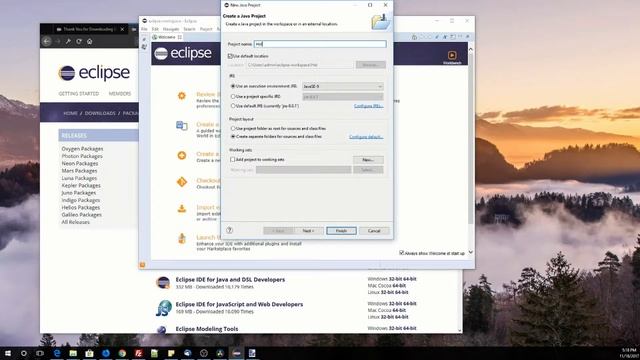Open Getting Started on Eclipse website
Screen dimensions: 640x360
79,93
